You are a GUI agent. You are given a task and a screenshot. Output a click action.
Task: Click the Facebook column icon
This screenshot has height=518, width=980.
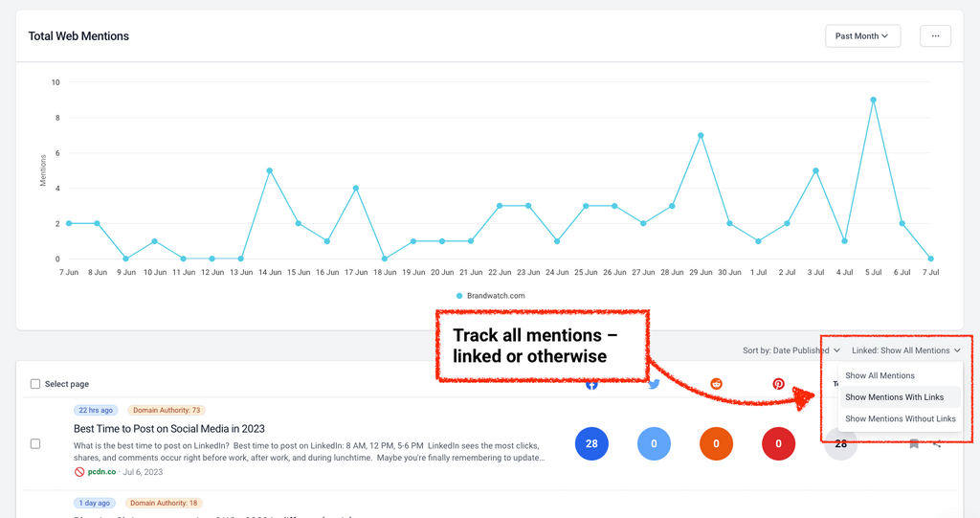click(x=591, y=384)
